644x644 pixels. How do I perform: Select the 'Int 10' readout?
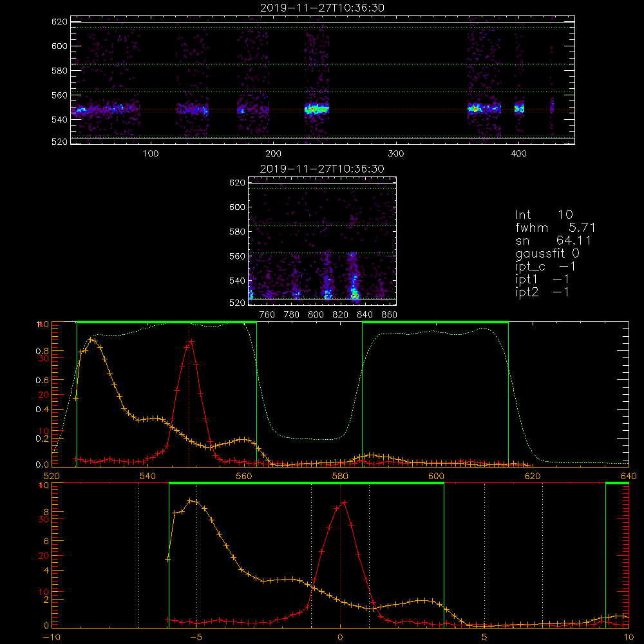pos(544,214)
